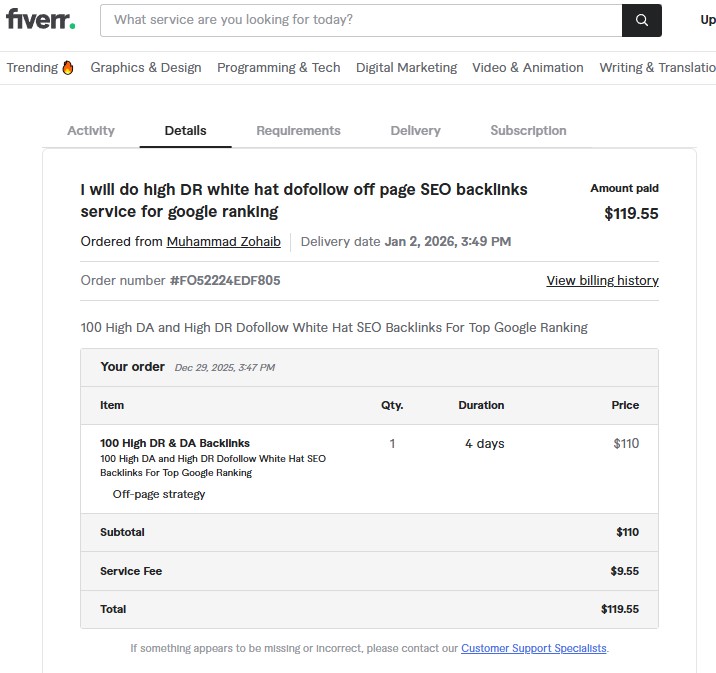The image size is (716, 673).
Task: Click the Trending fire icon
Action: click(68, 68)
